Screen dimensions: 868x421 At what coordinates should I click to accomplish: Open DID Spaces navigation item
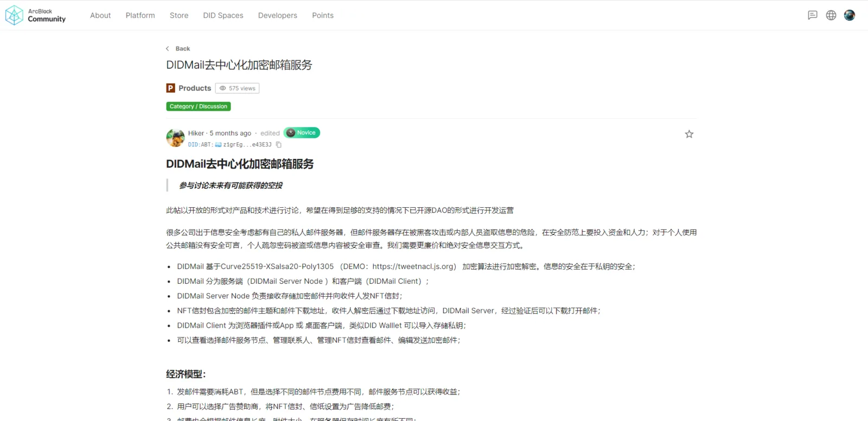pyautogui.click(x=223, y=15)
